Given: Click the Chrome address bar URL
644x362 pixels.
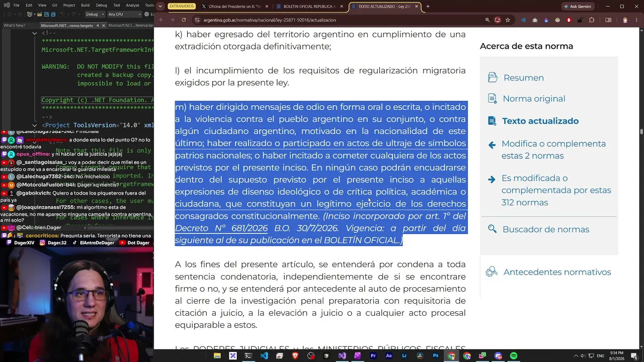Looking at the screenshot, I should pyautogui.click(x=270, y=20).
